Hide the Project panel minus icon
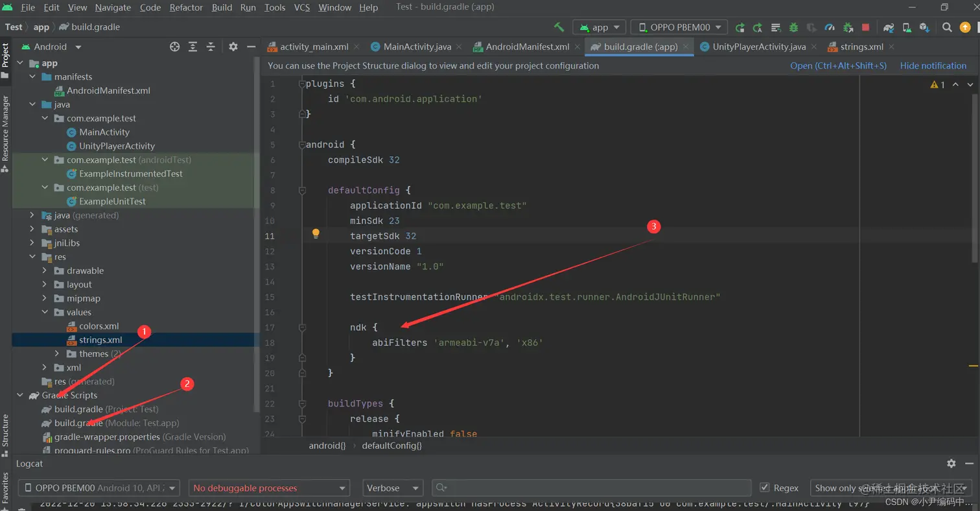980x511 pixels. point(251,47)
